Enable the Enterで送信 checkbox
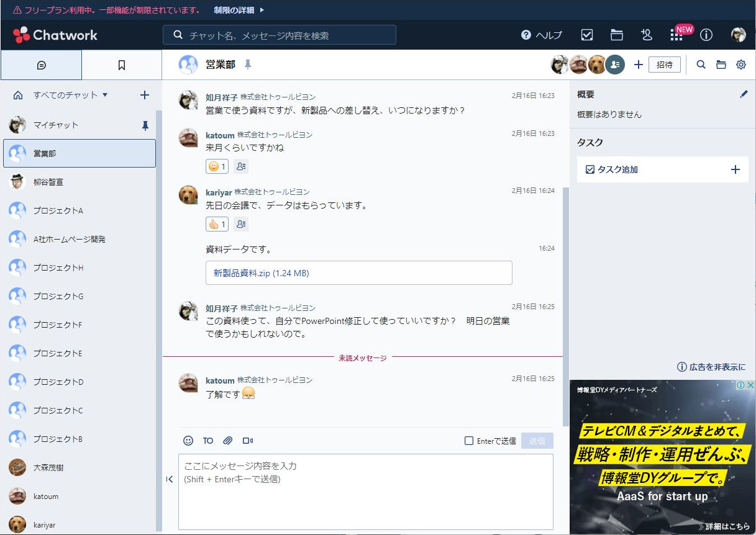Screen dimensions: 756x535 pos(469,441)
